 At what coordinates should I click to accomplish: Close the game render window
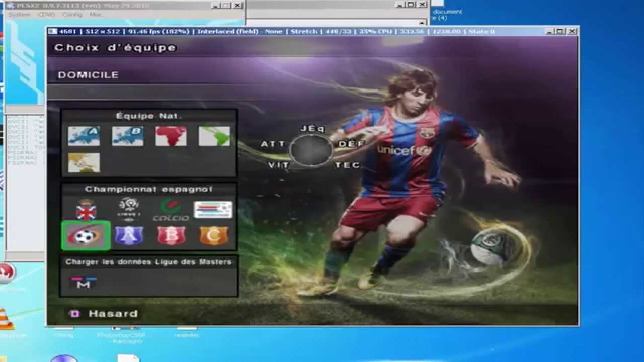pyautogui.click(x=572, y=31)
